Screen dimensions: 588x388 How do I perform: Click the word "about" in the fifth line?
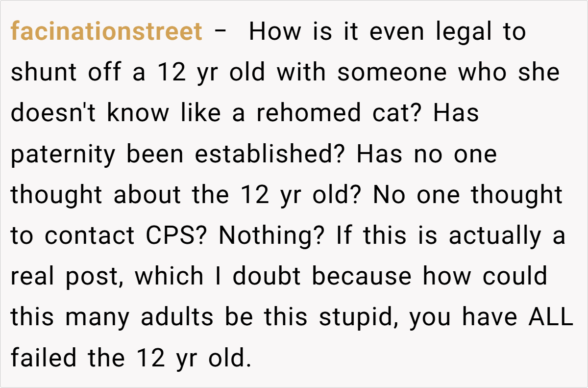tap(147, 196)
